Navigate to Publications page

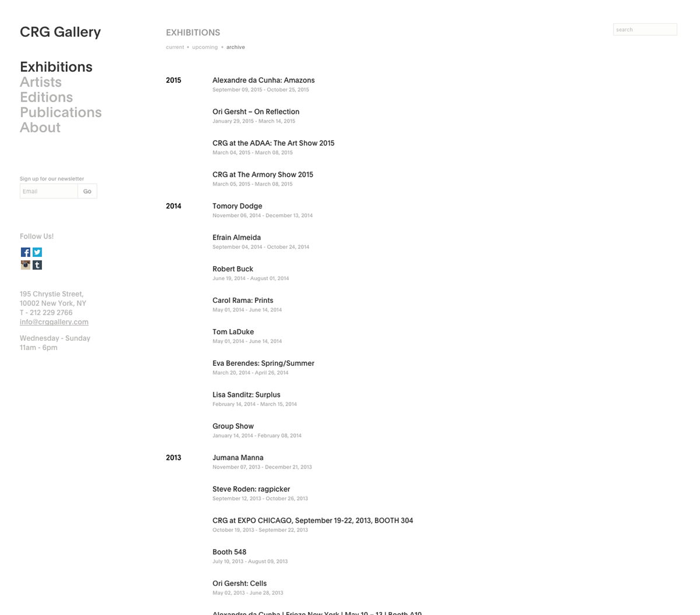pyautogui.click(x=61, y=113)
